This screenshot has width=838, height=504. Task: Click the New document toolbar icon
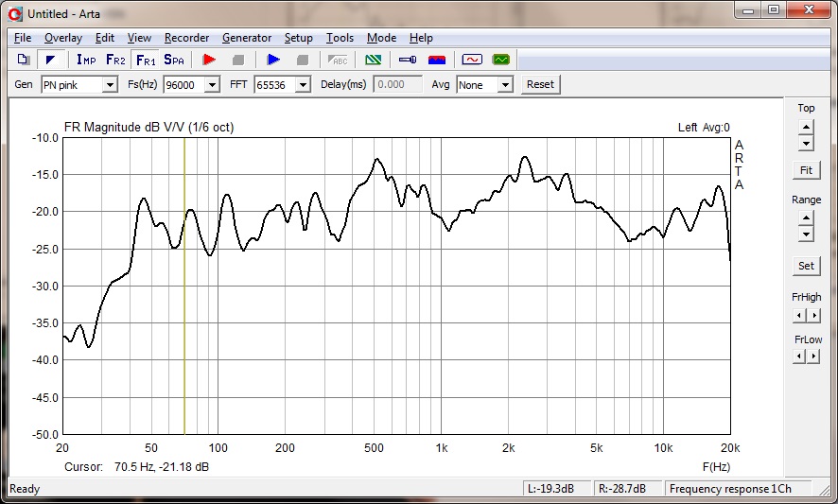[23, 60]
